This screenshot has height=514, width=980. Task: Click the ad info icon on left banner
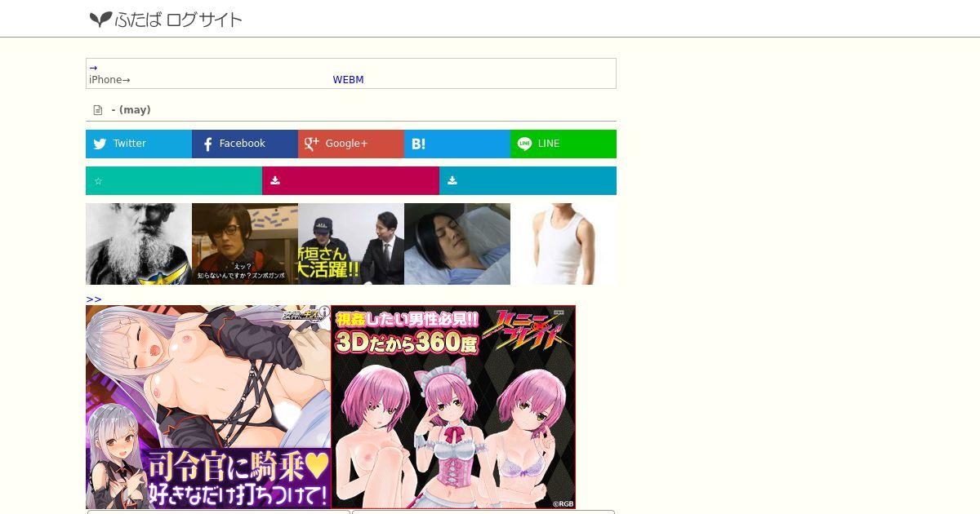click(x=324, y=312)
